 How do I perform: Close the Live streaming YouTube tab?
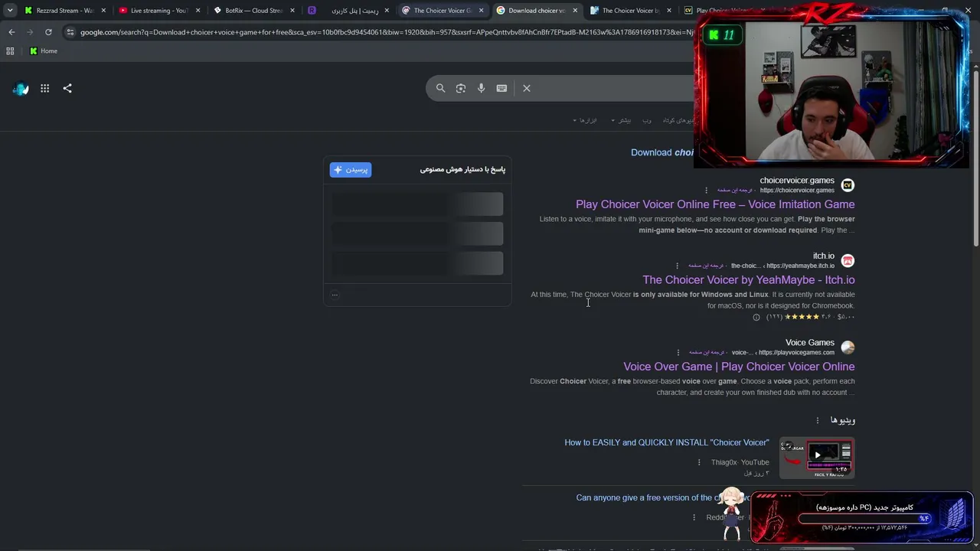(198, 11)
